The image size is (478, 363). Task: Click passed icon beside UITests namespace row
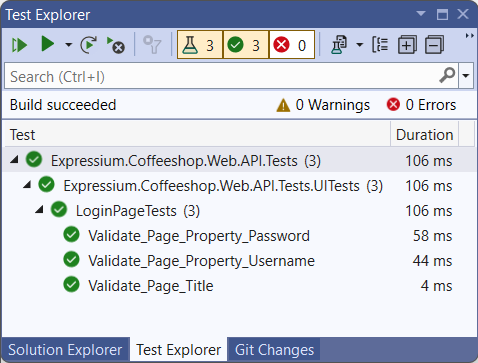(46, 184)
